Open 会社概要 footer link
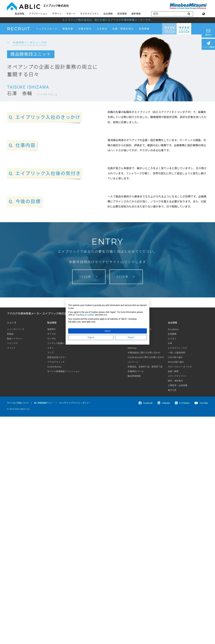 coord(172,334)
